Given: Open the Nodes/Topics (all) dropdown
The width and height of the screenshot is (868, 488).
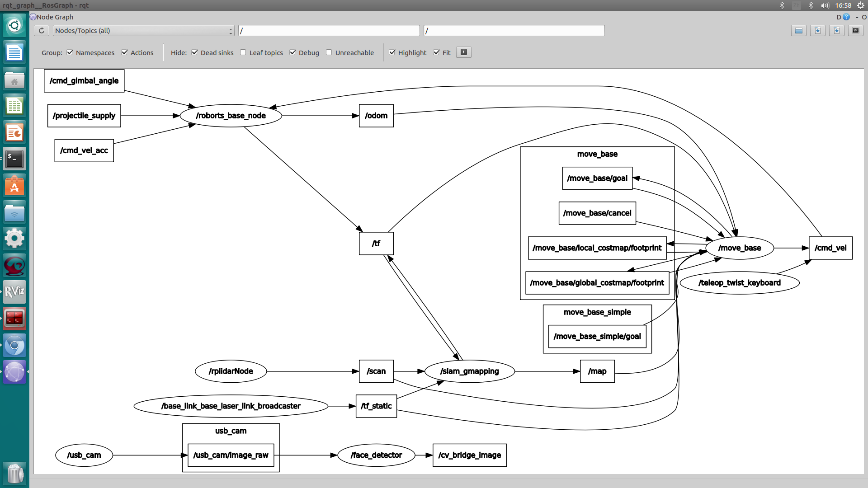Looking at the screenshot, I should pyautogui.click(x=143, y=31).
